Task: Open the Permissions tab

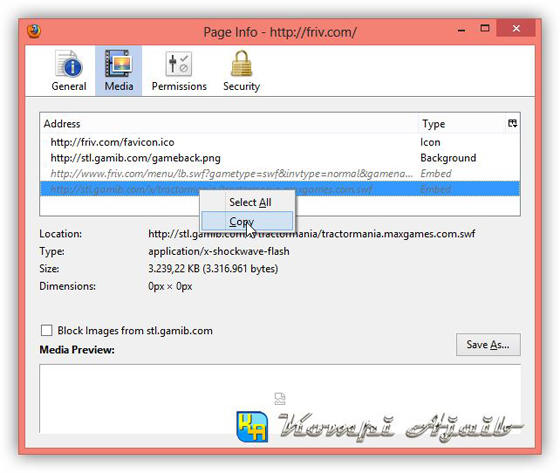Action: pyautogui.click(x=179, y=71)
